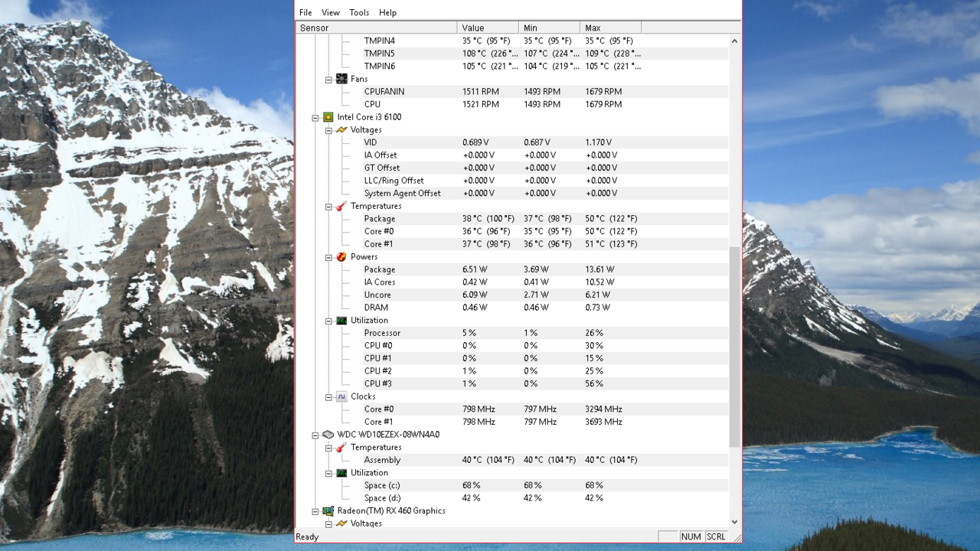Select the Core #1 clock row
This screenshot has width=980, height=551.
[512, 422]
